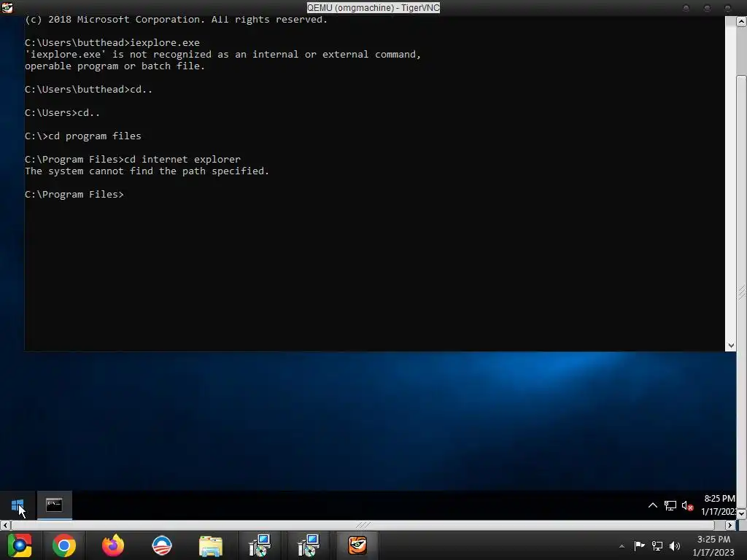This screenshot has width=747, height=560.
Task: Click the second installer icon on the host taskbar
Action: pos(309,545)
